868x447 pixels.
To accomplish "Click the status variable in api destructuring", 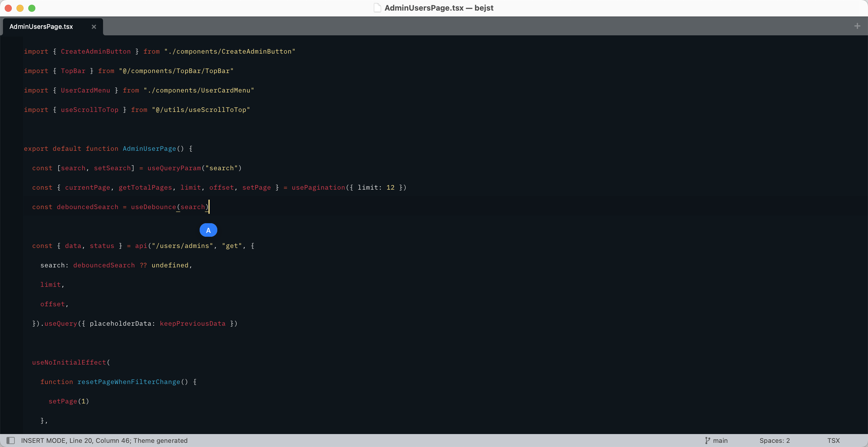I will click(x=102, y=246).
